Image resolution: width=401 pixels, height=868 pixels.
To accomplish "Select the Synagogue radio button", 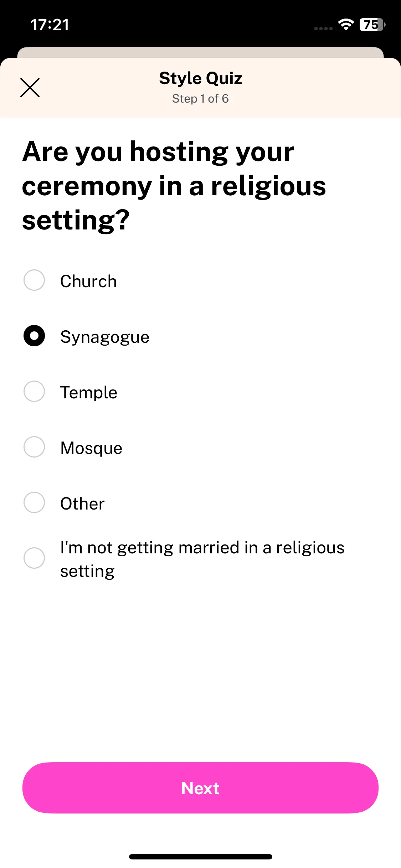I will tap(34, 336).
